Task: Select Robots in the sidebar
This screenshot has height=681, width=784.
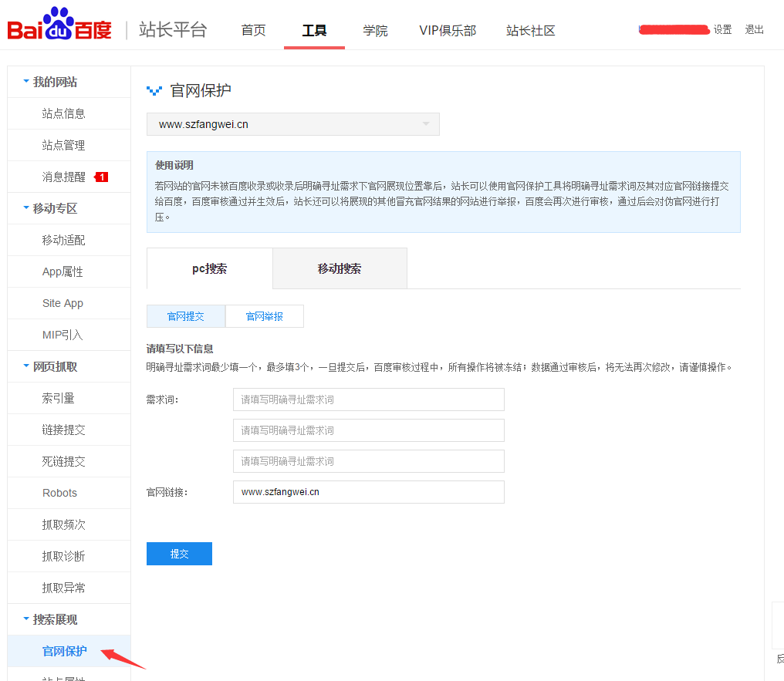Action: (x=60, y=493)
